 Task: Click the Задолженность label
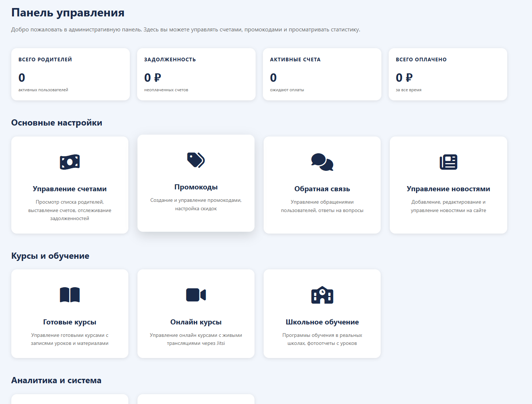pos(170,59)
